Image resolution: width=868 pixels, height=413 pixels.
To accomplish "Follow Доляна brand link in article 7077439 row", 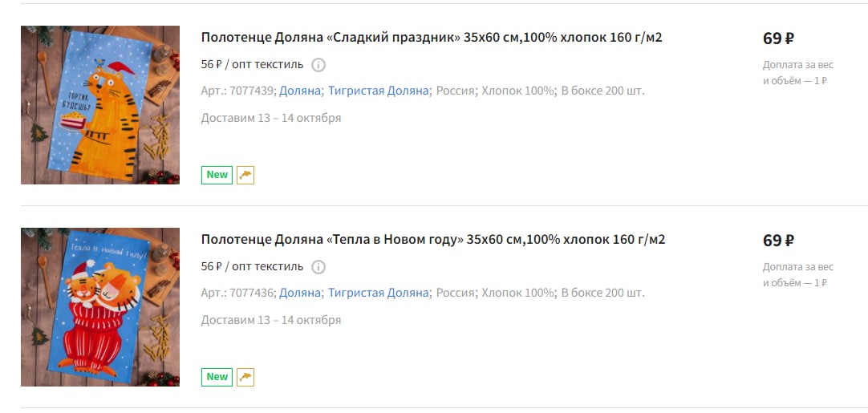I will [299, 91].
